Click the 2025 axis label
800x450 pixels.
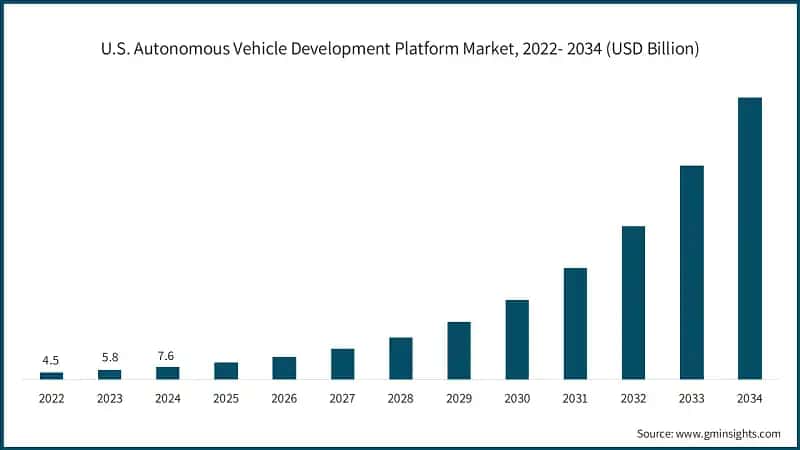[x=226, y=398]
